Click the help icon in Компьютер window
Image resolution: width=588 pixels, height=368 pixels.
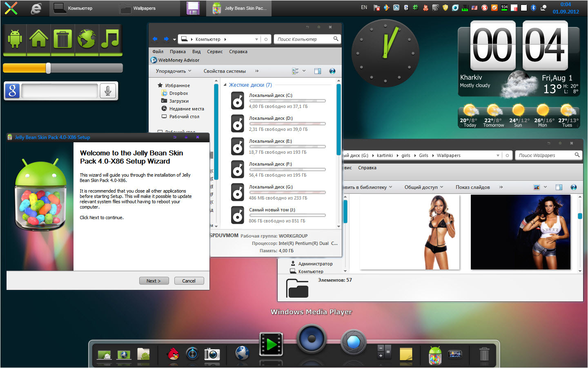pyautogui.click(x=332, y=71)
